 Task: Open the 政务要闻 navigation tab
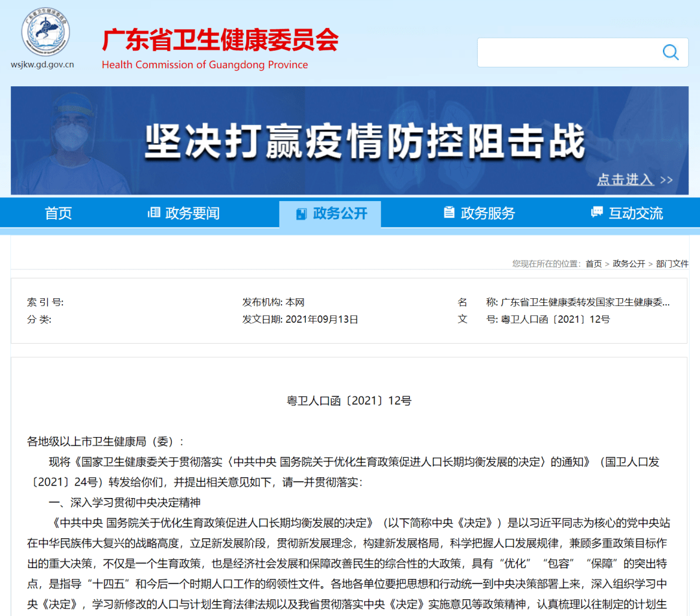(183, 213)
